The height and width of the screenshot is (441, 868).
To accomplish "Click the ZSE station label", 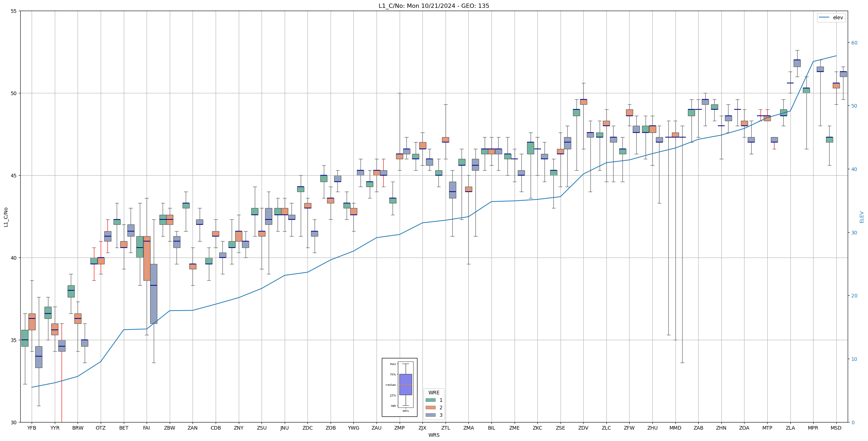I will pos(561,428).
